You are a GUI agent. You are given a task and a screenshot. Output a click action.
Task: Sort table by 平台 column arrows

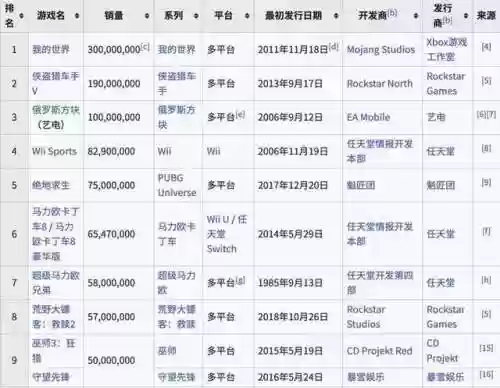tap(247, 16)
